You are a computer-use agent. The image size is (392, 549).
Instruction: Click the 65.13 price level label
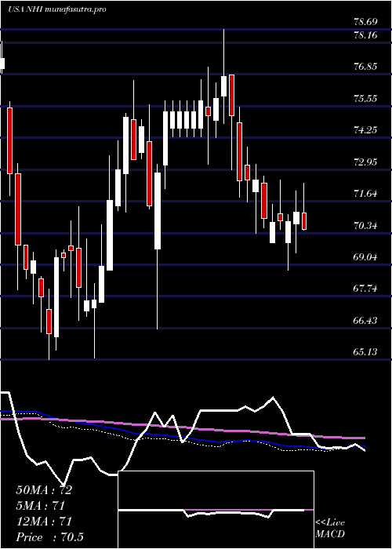(365, 352)
